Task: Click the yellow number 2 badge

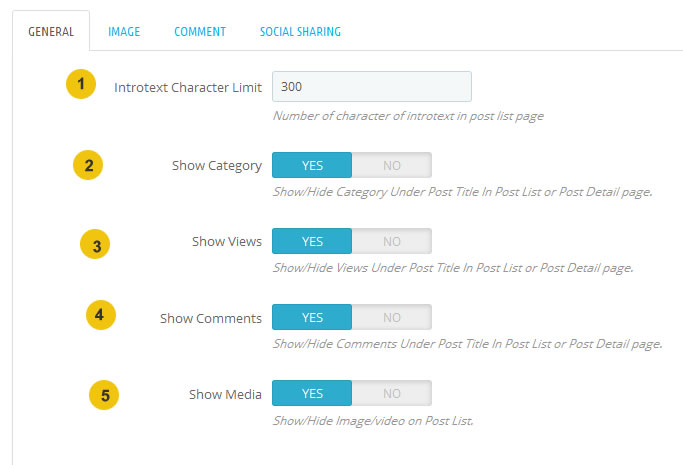Action: click(88, 165)
